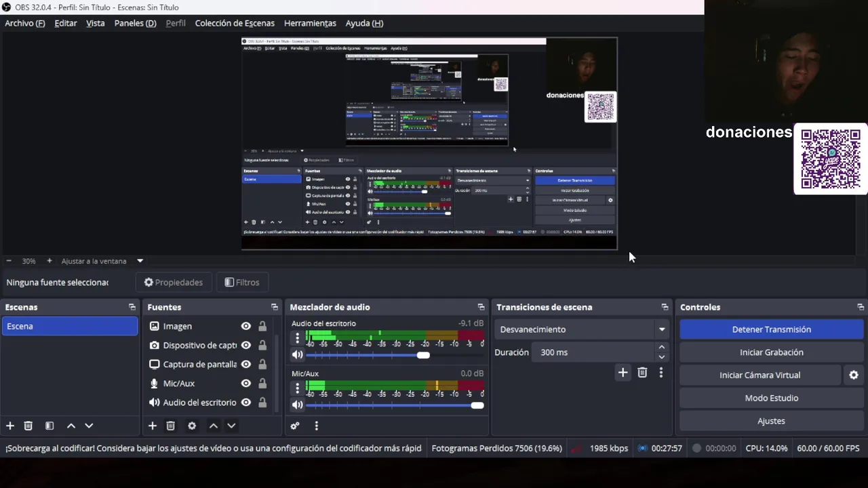Lock Dispositivo de captura source
Image resolution: width=868 pixels, height=488 pixels.
pyautogui.click(x=262, y=345)
